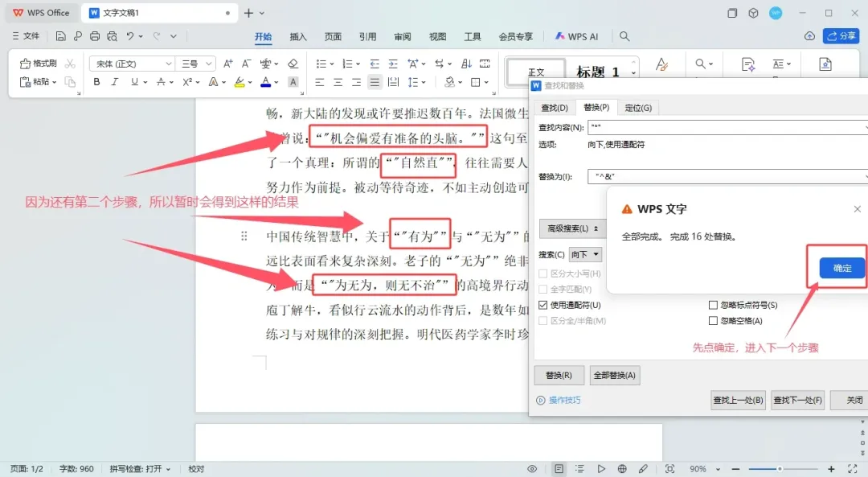Click the Increase Indent icon
The height and width of the screenshot is (477, 868).
pos(393,64)
